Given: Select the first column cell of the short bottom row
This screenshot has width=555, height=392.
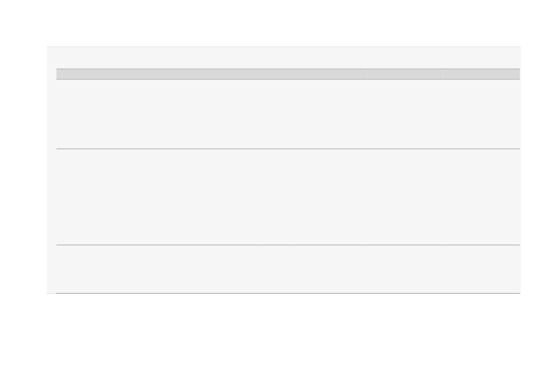Looking at the screenshot, I should click(160, 269).
